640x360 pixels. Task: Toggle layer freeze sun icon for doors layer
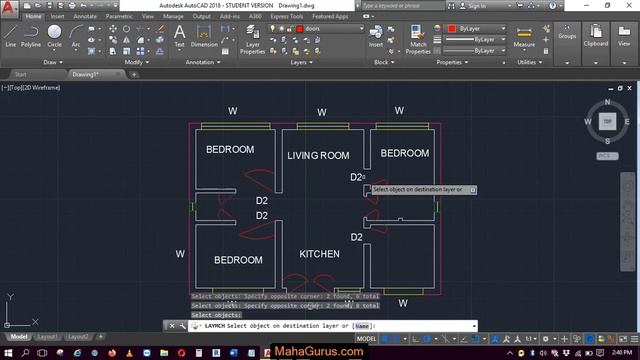pyautogui.click(x=281, y=29)
